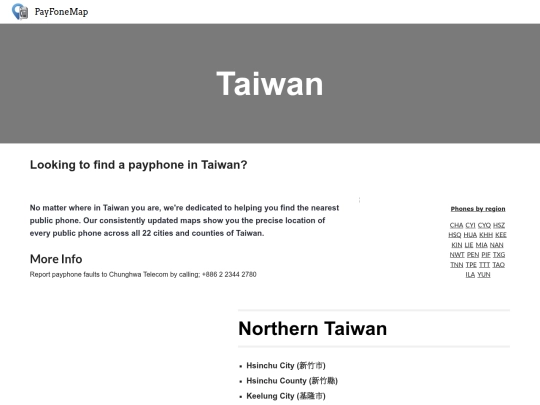Open the ILA region link
This screenshot has height=405, width=540.
[470, 275]
